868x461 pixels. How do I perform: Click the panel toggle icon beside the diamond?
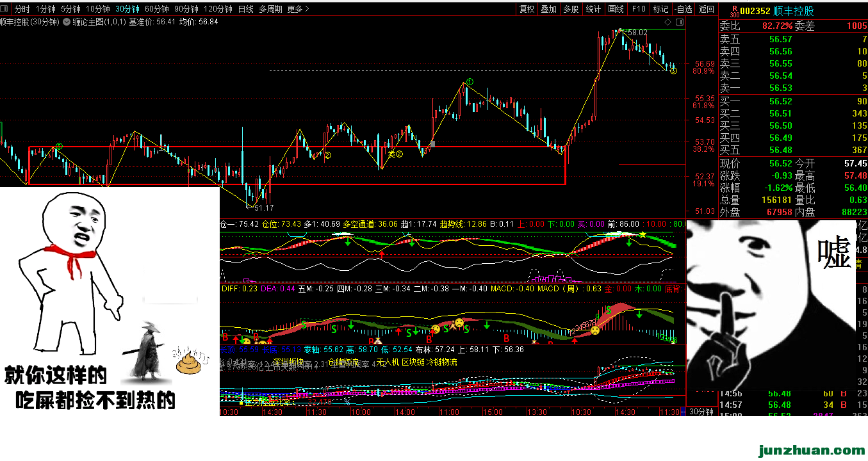[678, 22]
